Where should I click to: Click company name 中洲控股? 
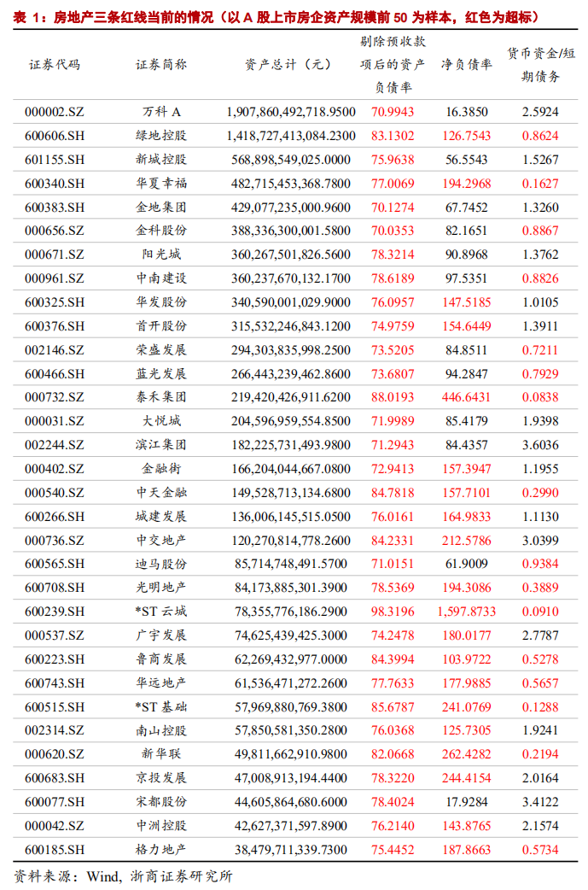click(161, 825)
